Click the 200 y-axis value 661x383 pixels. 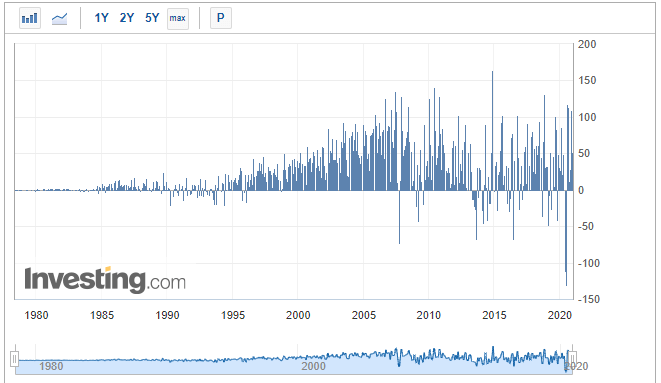(587, 44)
